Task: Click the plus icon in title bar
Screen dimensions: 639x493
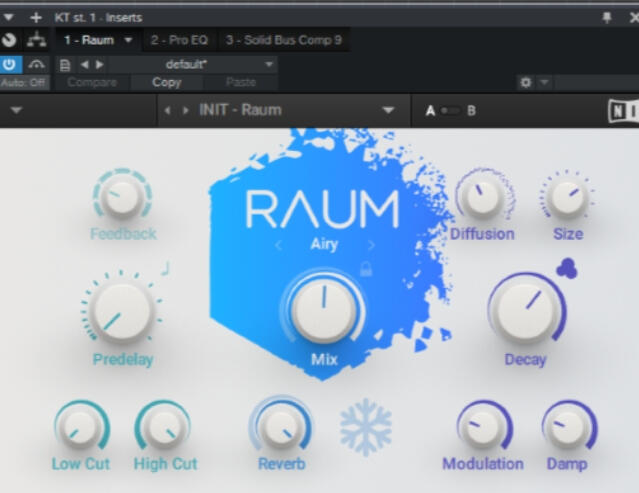Action: point(35,17)
